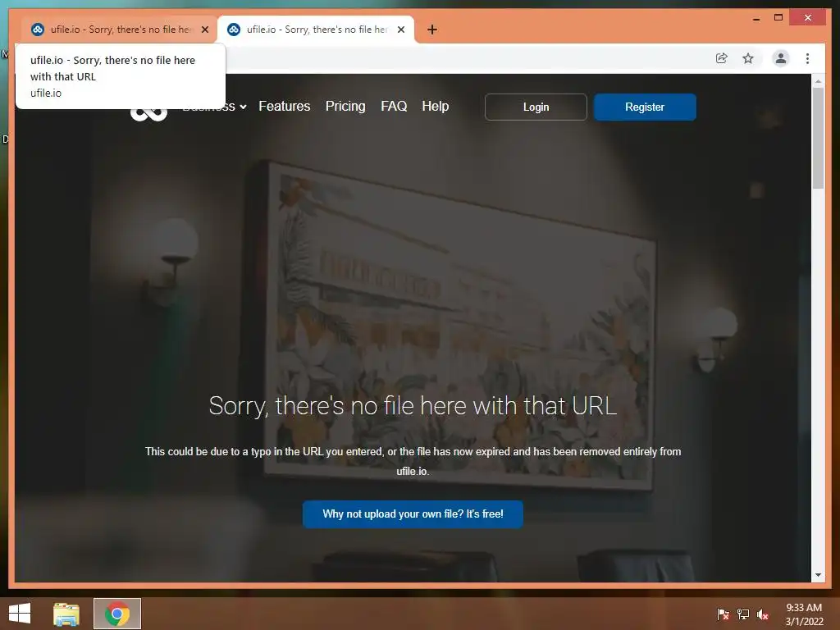The height and width of the screenshot is (630, 840).
Task: Click the blue Register button
Action: 645,107
